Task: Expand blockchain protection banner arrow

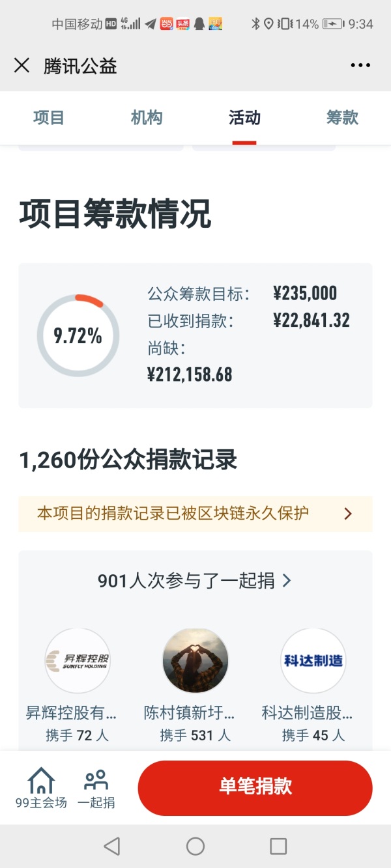Action: [348, 514]
